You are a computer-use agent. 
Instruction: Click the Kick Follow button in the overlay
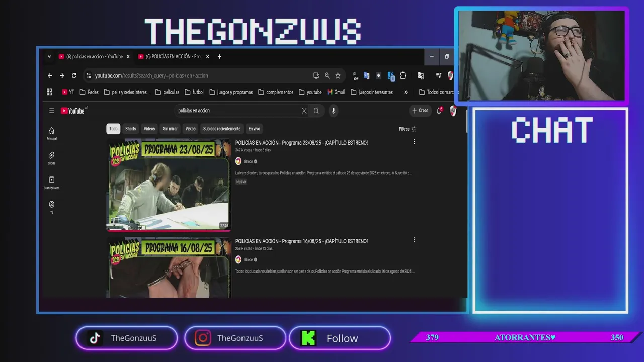pos(340,338)
